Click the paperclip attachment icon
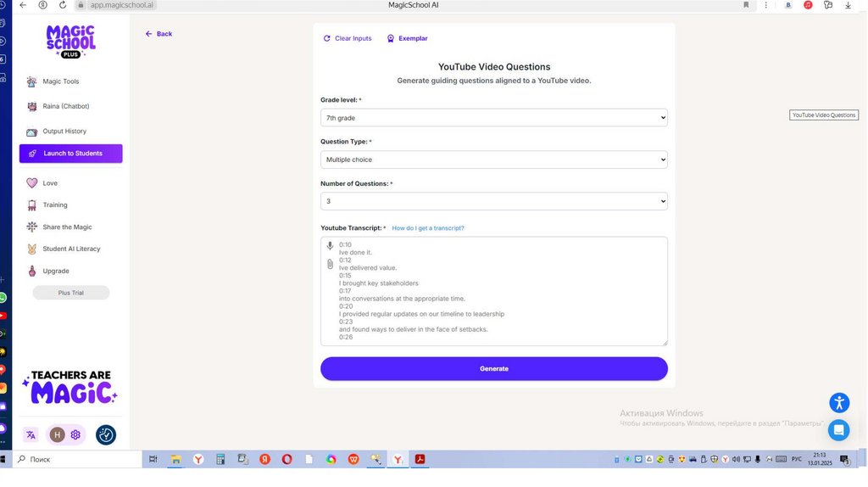Image resolution: width=868 pixels, height=487 pixels. tap(330, 264)
